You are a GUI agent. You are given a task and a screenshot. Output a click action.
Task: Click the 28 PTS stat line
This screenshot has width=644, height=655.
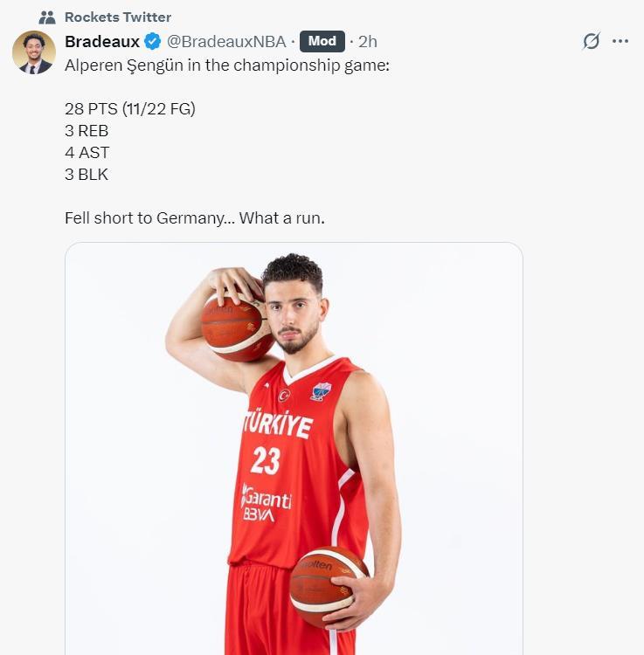[130, 109]
